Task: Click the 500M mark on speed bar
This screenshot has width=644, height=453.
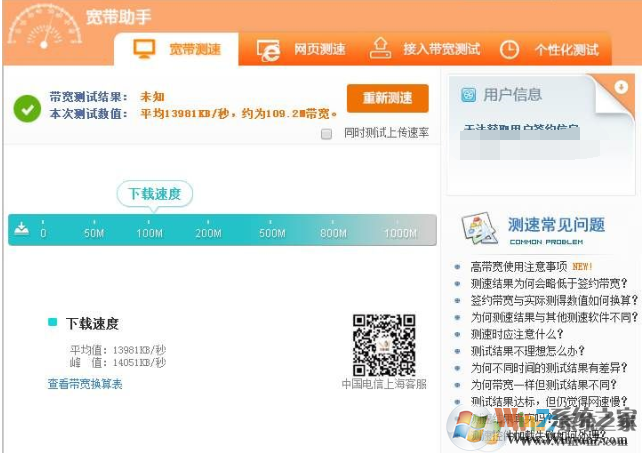Action: [x=272, y=233]
